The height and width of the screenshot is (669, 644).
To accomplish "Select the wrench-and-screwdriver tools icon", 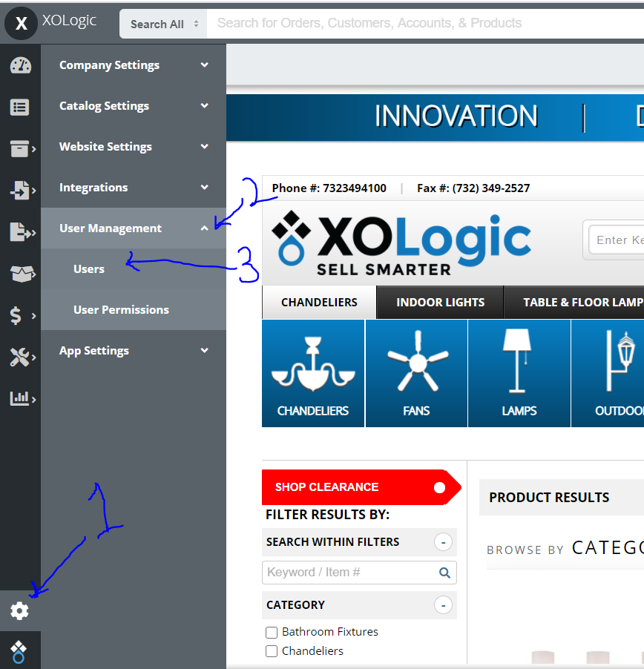I will click(x=20, y=356).
